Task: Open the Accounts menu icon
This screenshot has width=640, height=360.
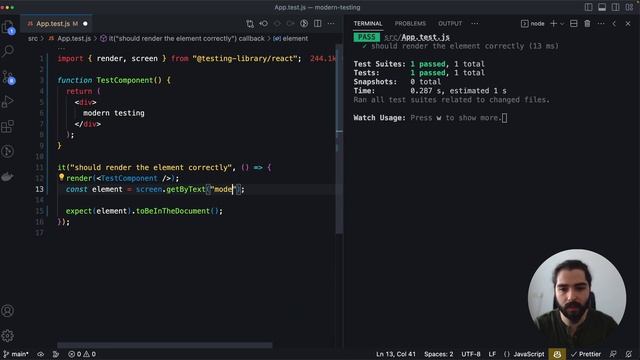Action: (x=8, y=311)
